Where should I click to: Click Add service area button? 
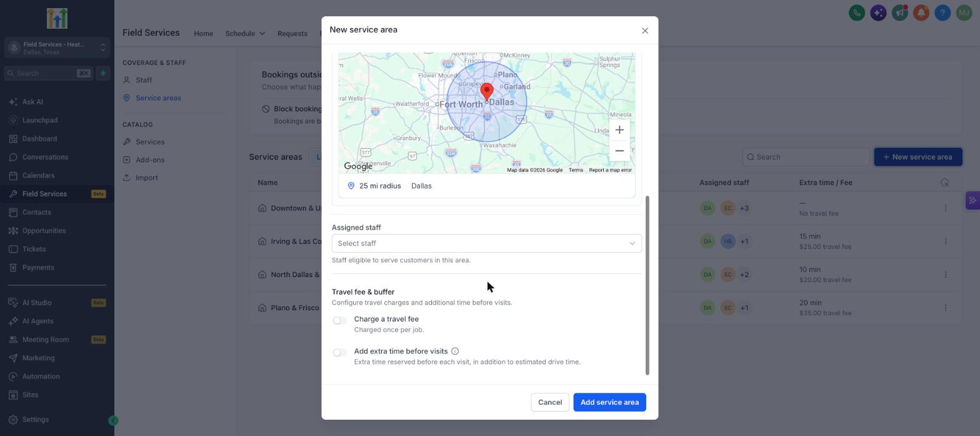(x=609, y=402)
